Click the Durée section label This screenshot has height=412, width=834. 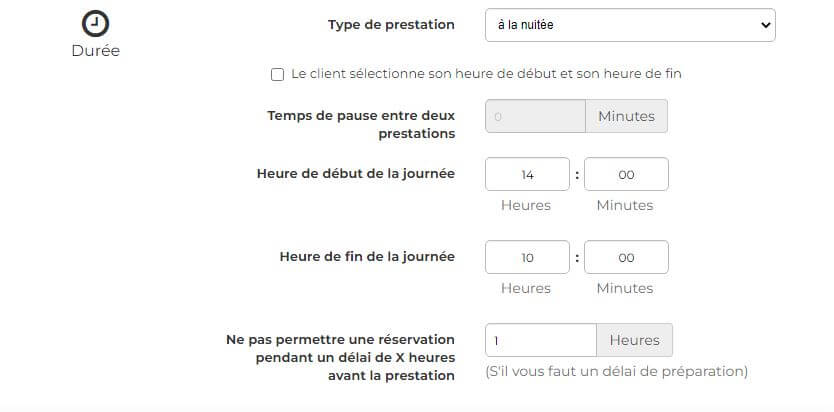pyautogui.click(x=96, y=51)
